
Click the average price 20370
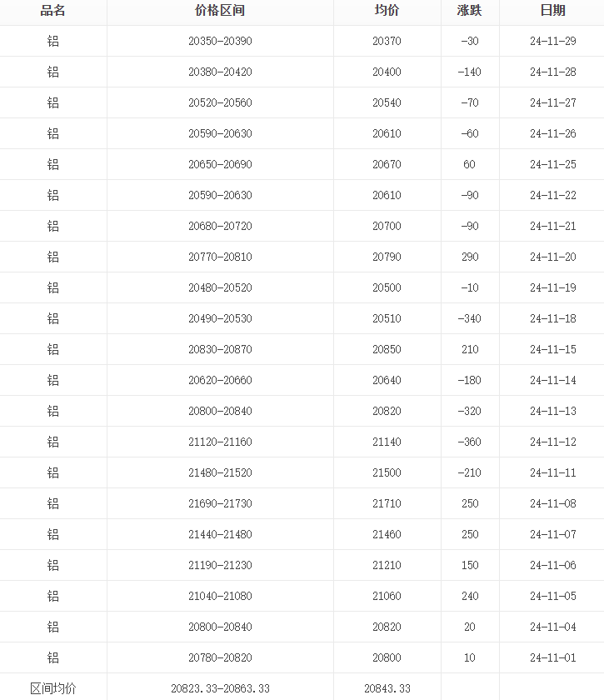click(387, 41)
